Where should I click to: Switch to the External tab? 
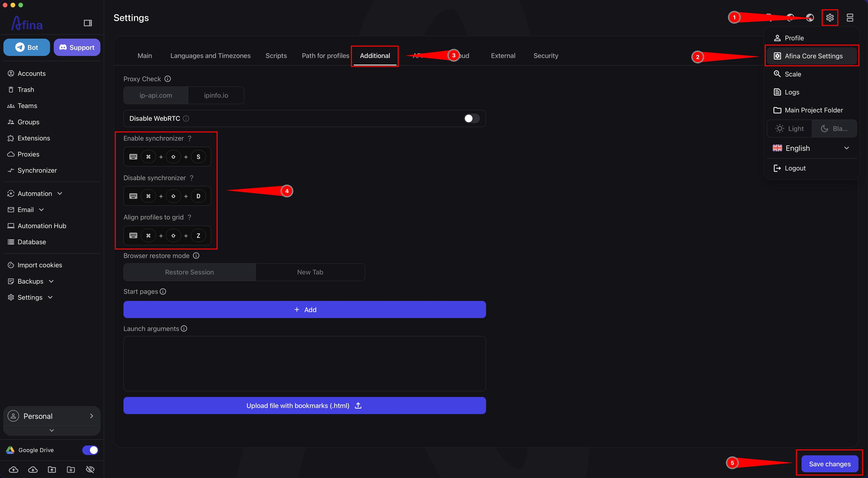pyautogui.click(x=503, y=56)
